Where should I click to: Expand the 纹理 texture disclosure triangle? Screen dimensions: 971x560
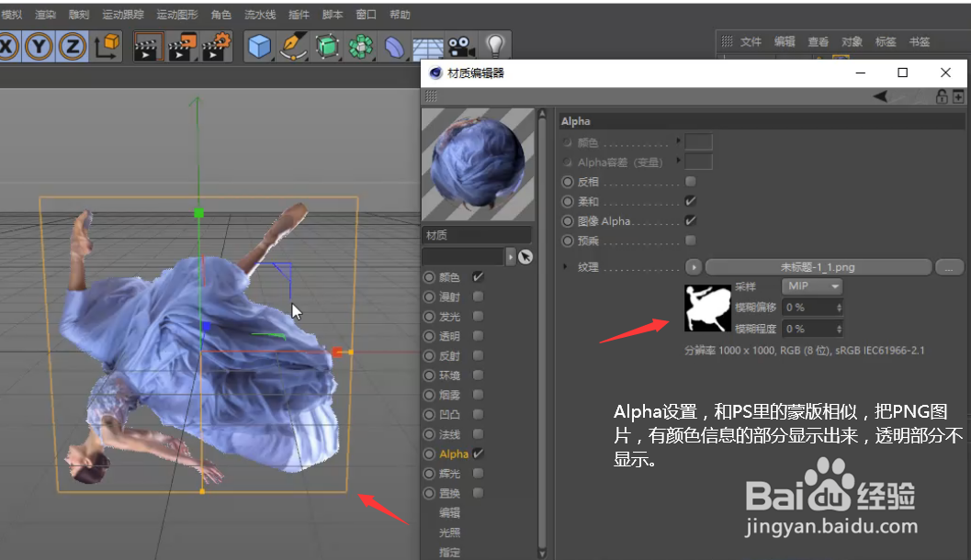point(565,267)
